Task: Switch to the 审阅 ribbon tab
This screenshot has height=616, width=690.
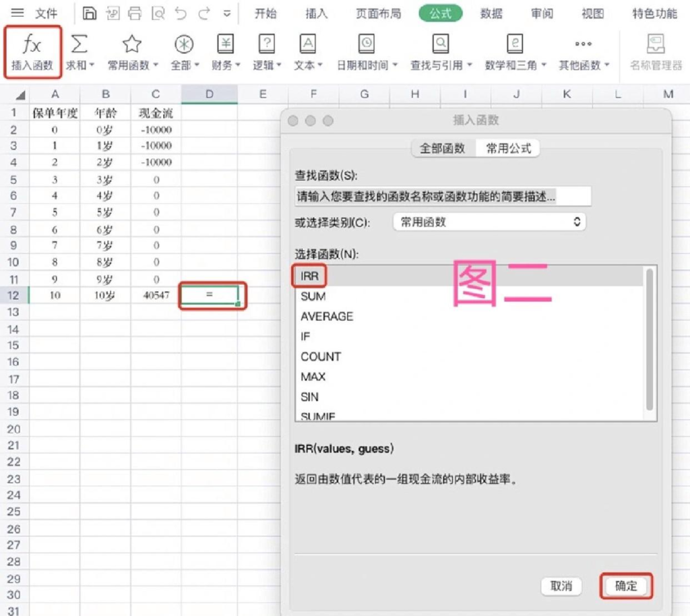Action: pos(542,13)
